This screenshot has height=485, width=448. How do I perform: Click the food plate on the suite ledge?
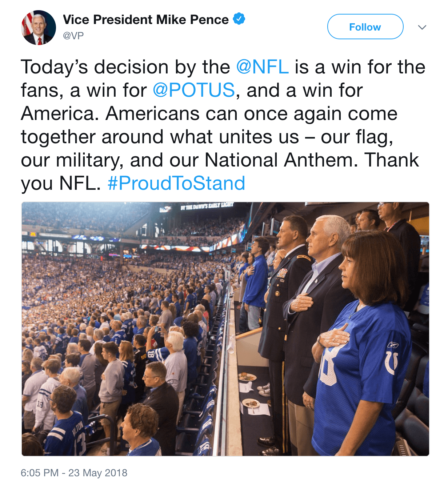(x=247, y=377)
